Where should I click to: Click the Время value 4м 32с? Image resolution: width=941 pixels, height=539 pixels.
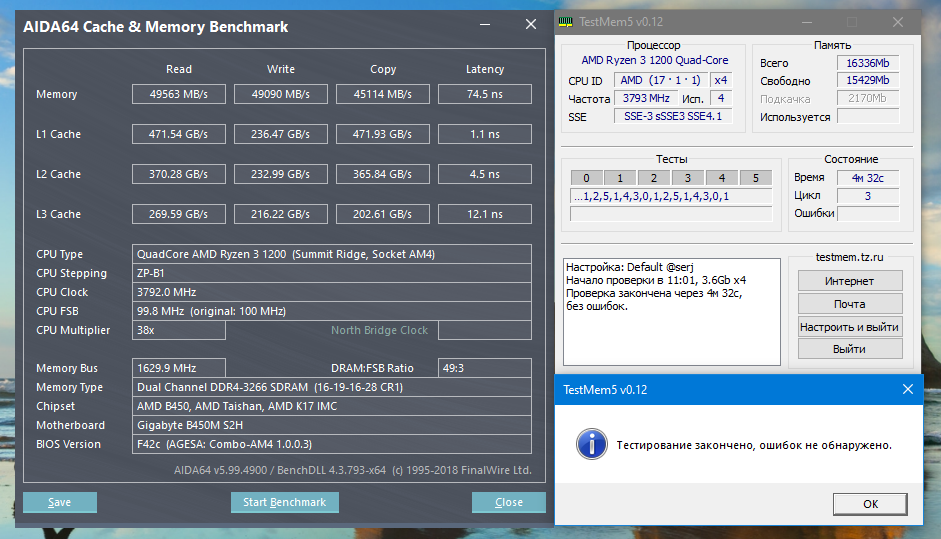point(868,178)
